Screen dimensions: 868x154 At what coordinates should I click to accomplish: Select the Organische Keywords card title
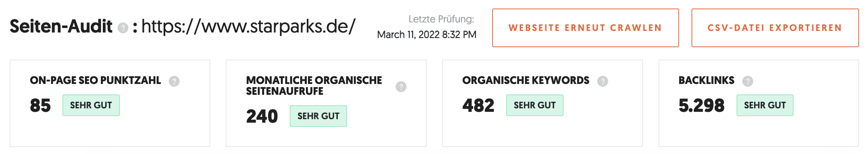tap(526, 80)
